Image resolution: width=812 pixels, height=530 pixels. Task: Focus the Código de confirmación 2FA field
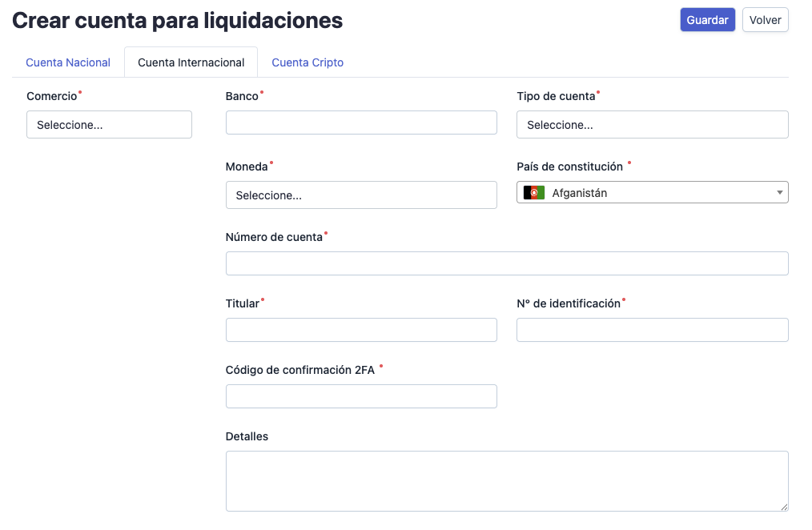(360, 395)
